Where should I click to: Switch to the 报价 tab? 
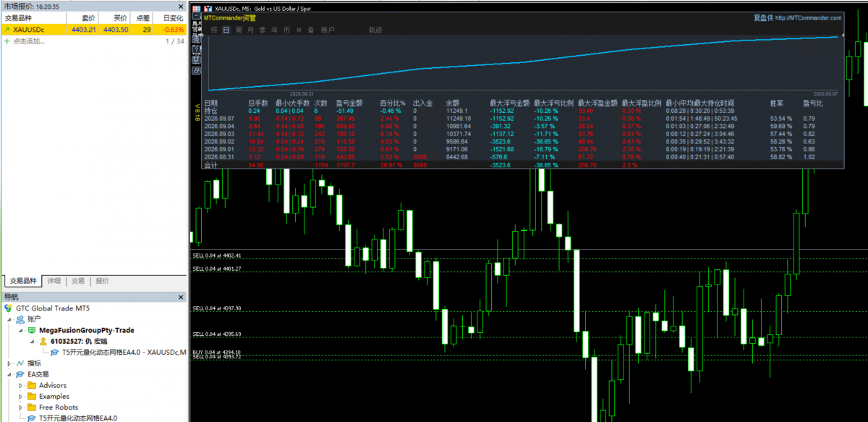(x=103, y=281)
